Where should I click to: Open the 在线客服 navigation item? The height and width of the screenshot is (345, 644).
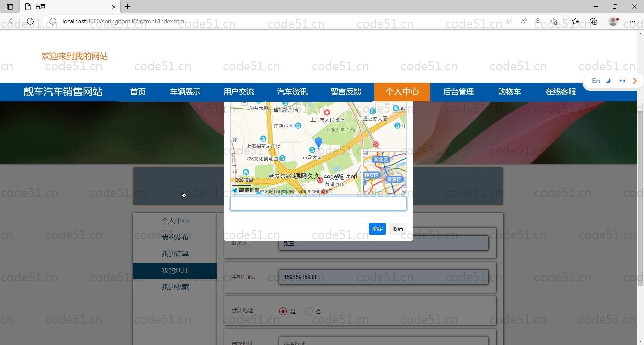coord(561,92)
